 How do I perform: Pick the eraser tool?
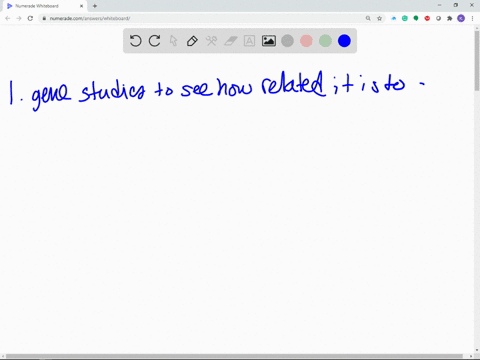230,41
